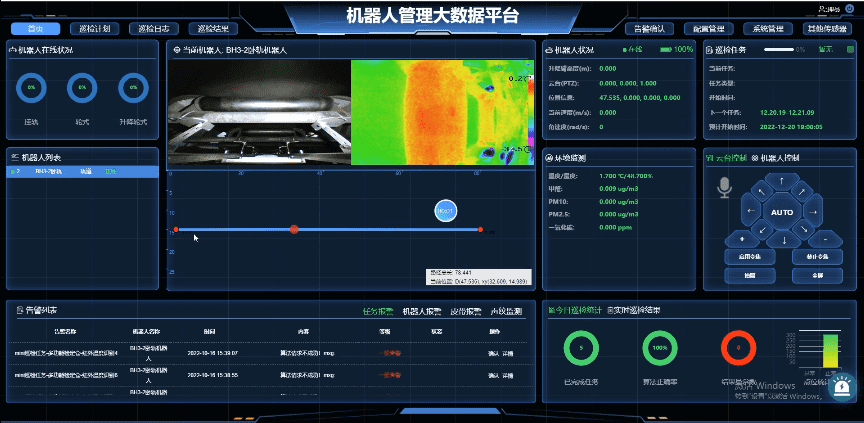Switch to the 机器人报警 alarm tab
This screenshot has height=423, width=864.
point(422,311)
